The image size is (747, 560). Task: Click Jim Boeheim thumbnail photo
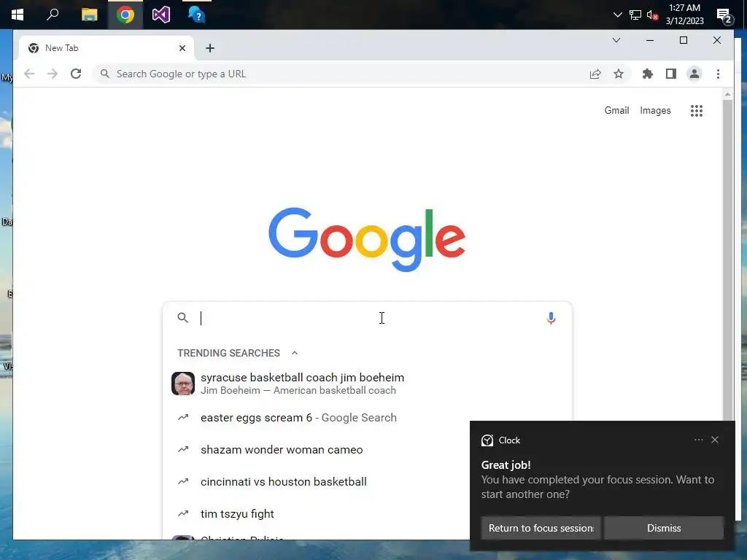click(x=183, y=384)
